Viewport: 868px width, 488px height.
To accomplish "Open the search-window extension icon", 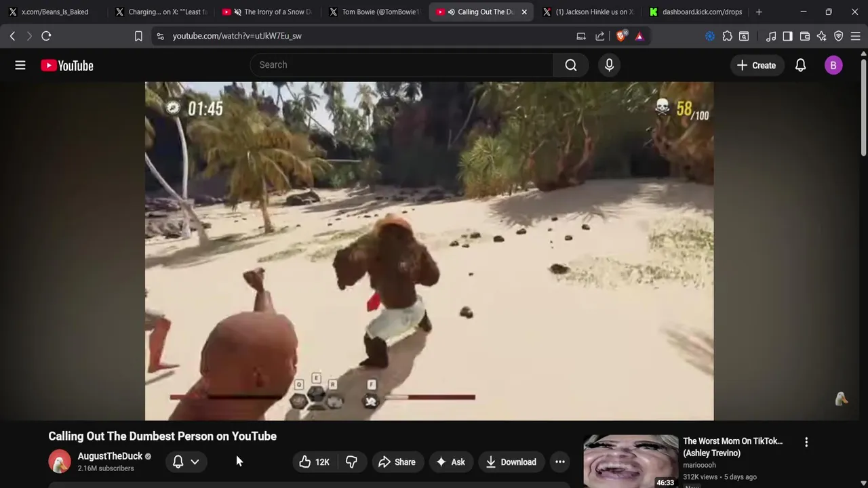I will tap(744, 36).
